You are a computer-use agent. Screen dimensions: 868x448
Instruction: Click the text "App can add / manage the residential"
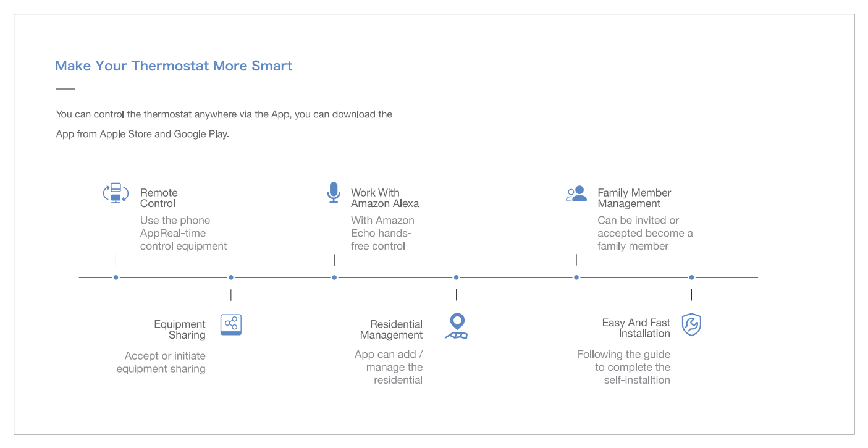pos(389,367)
